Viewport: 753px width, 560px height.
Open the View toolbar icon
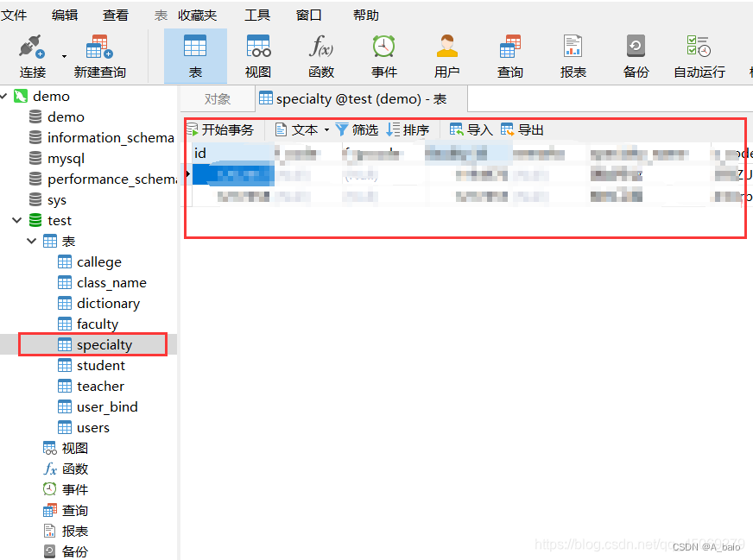tap(258, 47)
